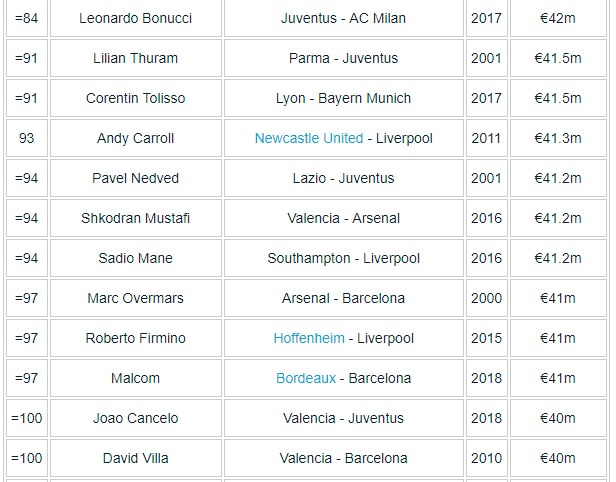The image size is (616, 482).
Task: Select the Andy Carroll player cell
Action: [135, 138]
